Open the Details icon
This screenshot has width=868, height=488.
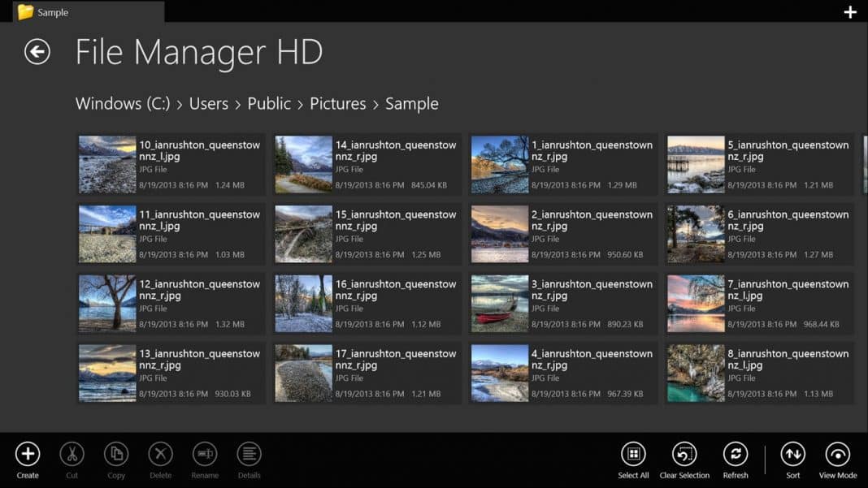point(250,454)
